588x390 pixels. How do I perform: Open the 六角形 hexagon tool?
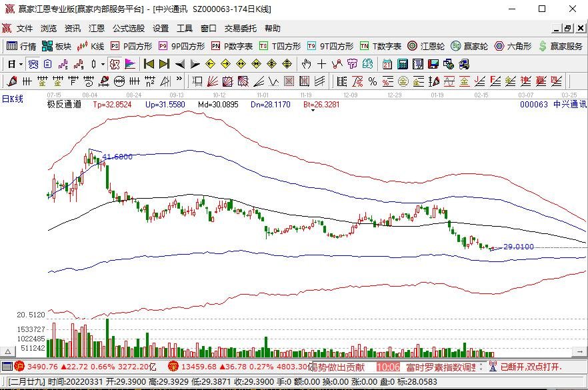513,46
